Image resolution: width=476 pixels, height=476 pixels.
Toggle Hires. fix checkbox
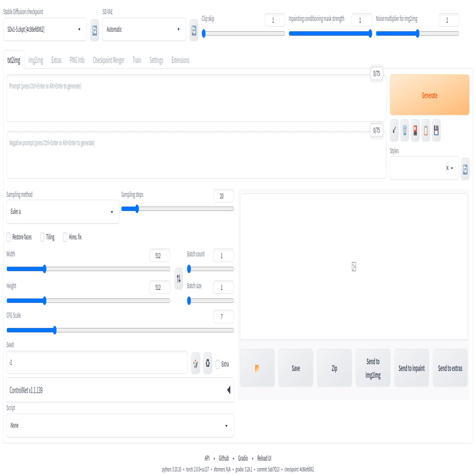coord(65,237)
